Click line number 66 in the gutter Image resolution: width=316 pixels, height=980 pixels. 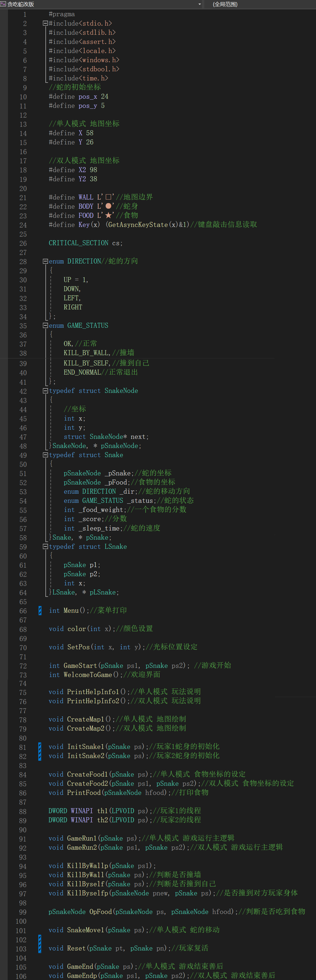tap(23, 611)
